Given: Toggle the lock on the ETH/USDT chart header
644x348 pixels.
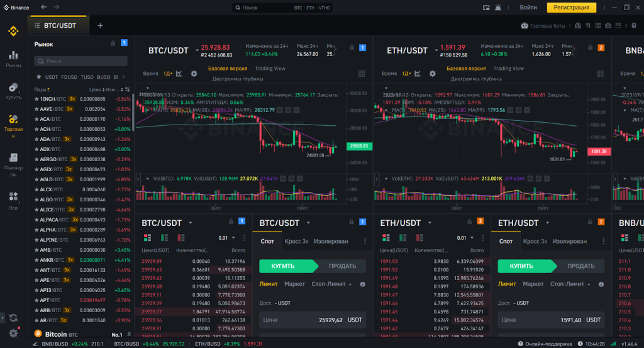Looking at the screenshot, I should pyautogui.click(x=590, y=47).
